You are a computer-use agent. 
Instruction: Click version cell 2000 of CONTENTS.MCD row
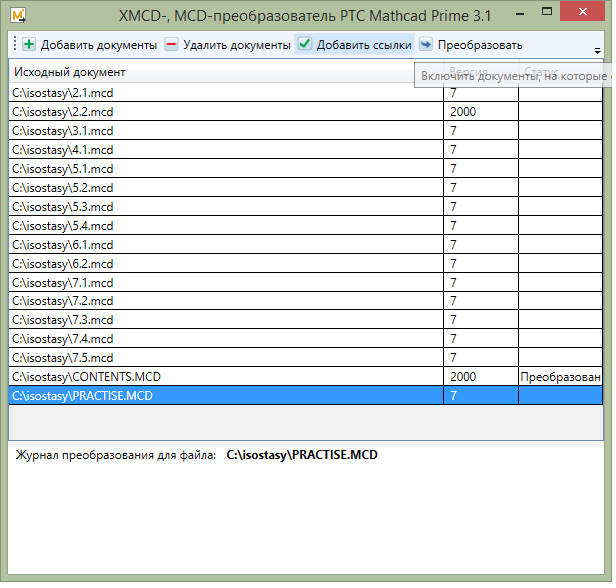pos(481,376)
